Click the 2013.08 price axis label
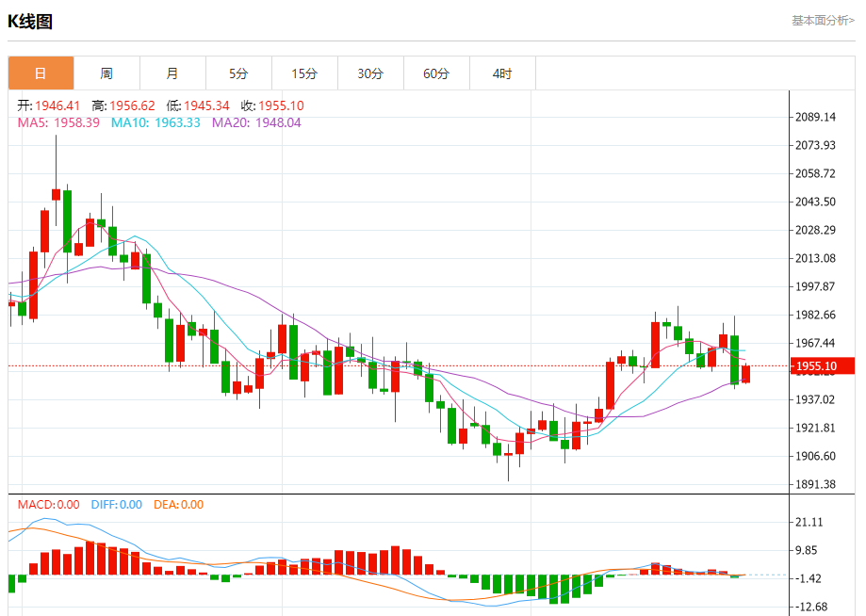The width and height of the screenshot is (866, 616). point(815,258)
